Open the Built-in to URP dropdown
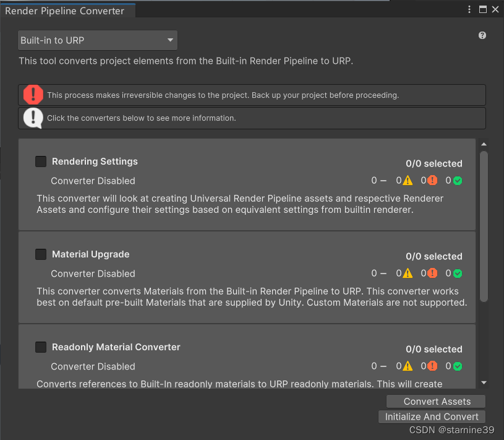The height and width of the screenshot is (440, 504). [x=97, y=40]
